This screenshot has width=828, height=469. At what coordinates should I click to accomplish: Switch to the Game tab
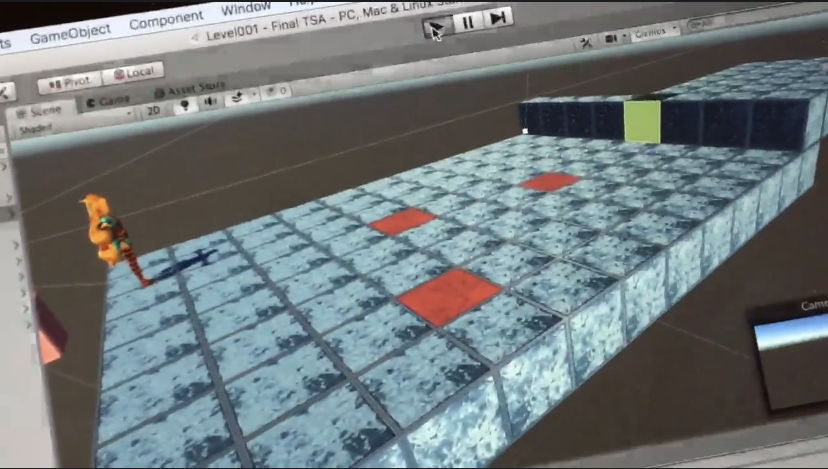click(108, 100)
